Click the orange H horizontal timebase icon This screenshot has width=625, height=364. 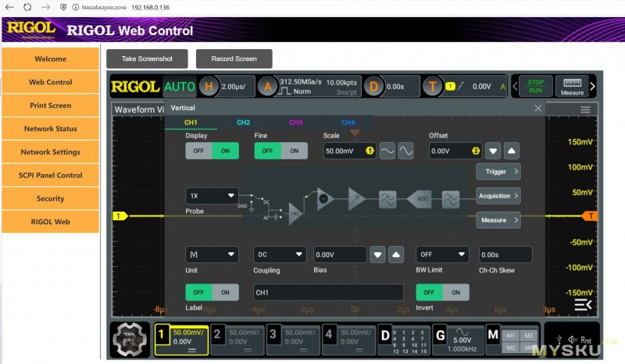(209, 87)
